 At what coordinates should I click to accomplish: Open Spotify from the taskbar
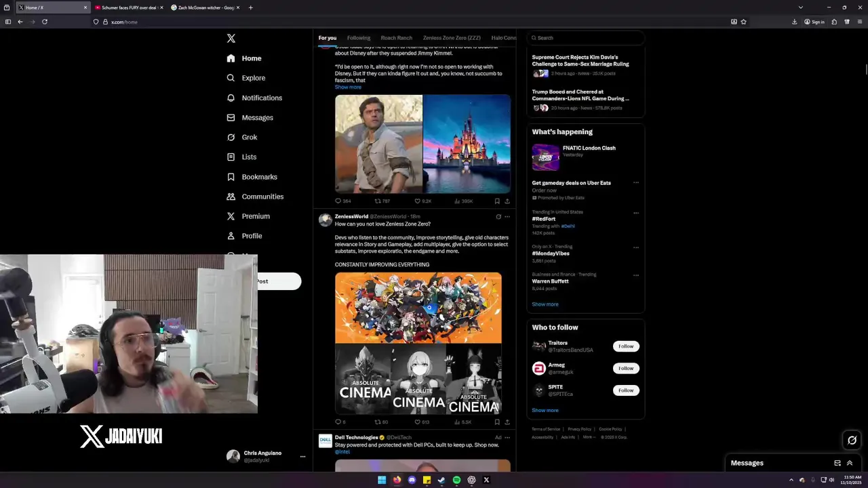tap(456, 480)
